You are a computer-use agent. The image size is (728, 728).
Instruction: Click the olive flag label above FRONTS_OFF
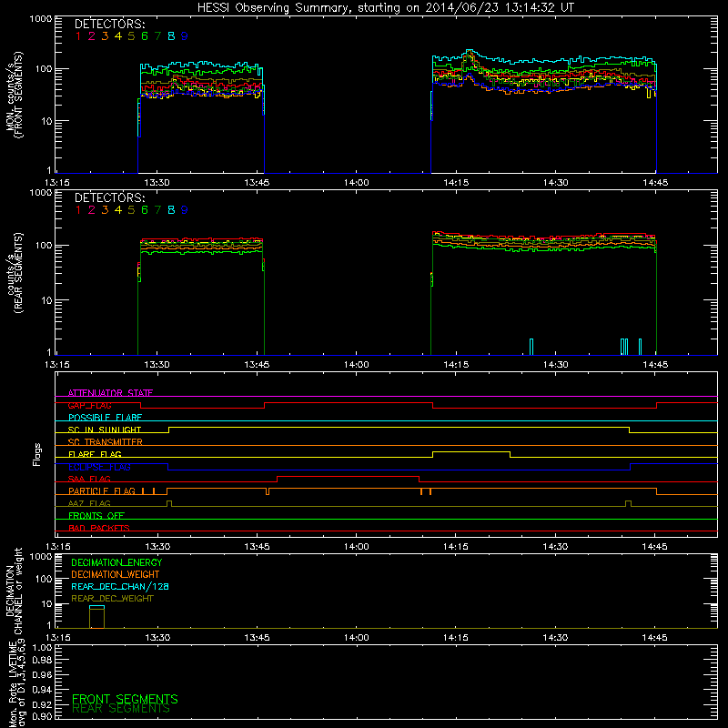pos(89,503)
